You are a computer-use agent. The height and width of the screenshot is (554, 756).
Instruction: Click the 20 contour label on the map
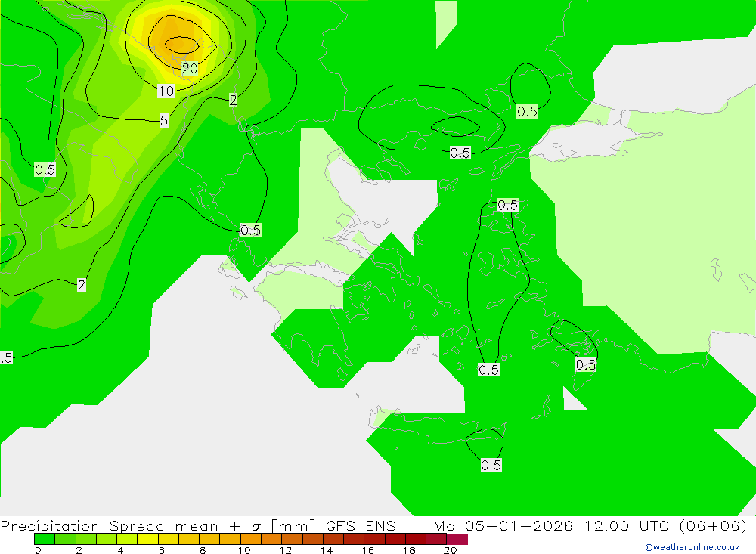[190, 69]
